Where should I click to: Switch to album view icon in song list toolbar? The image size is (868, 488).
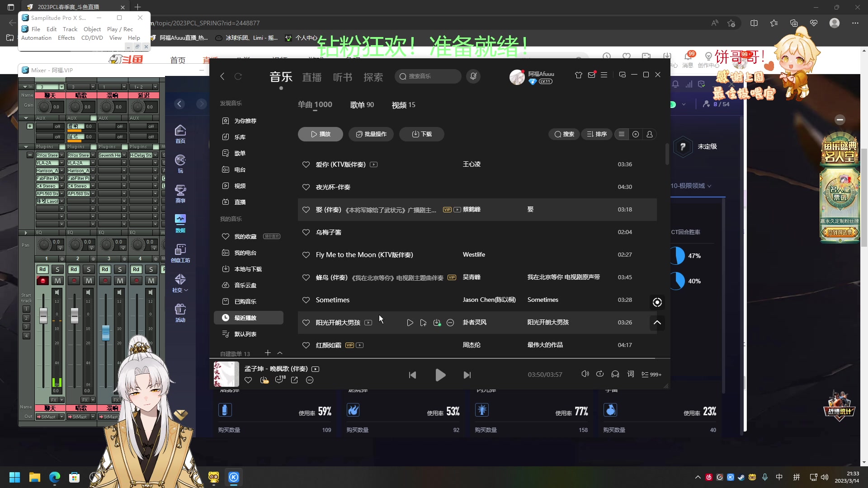click(636, 134)
